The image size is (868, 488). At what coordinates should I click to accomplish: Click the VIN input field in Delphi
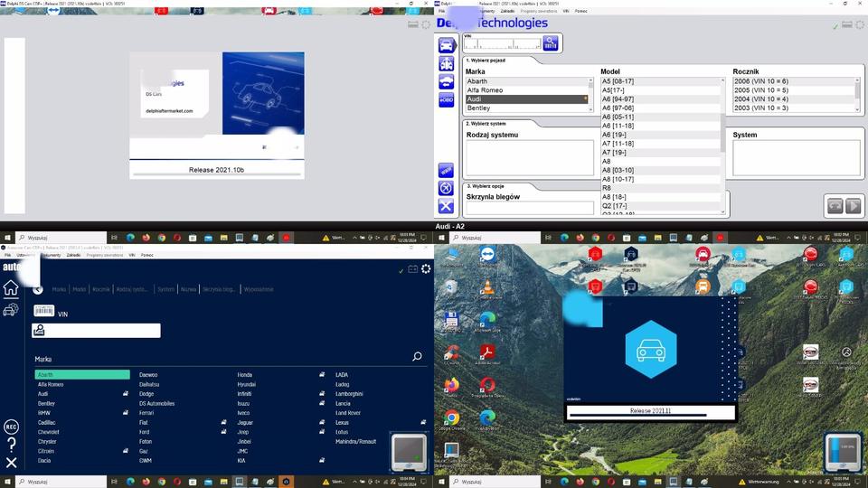(503, 43)
